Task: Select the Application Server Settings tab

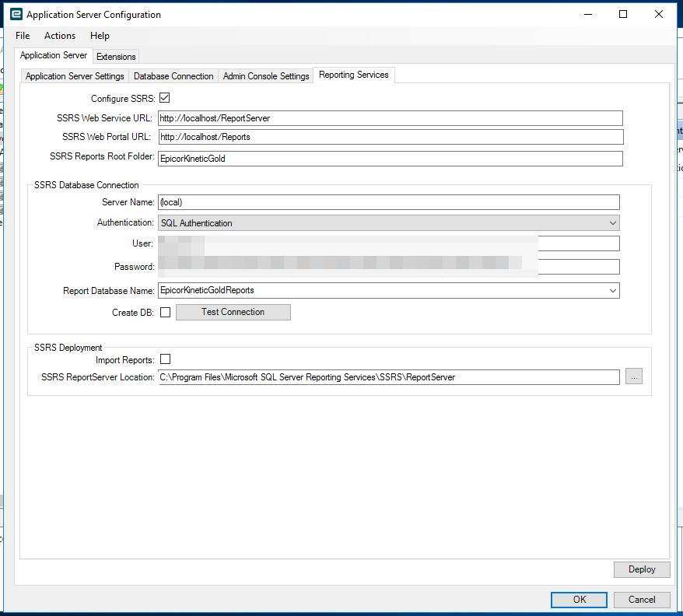Action: click(74, 75)
